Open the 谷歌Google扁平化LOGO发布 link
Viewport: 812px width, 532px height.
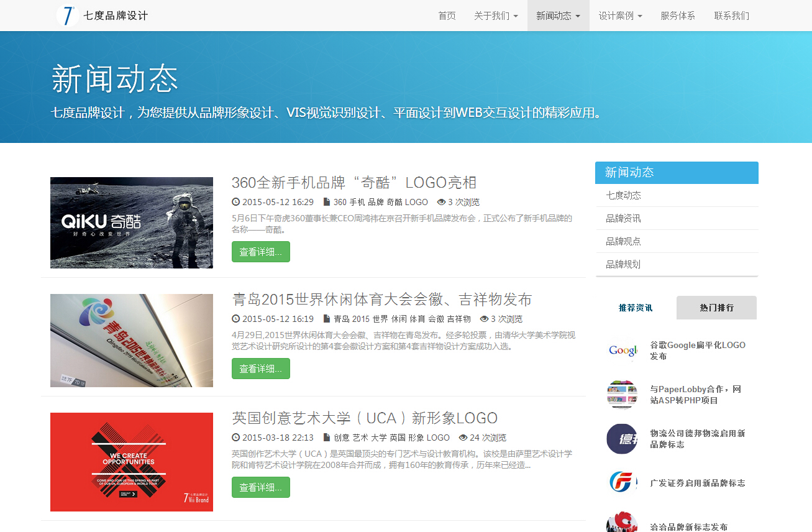[x=698, y=351]
